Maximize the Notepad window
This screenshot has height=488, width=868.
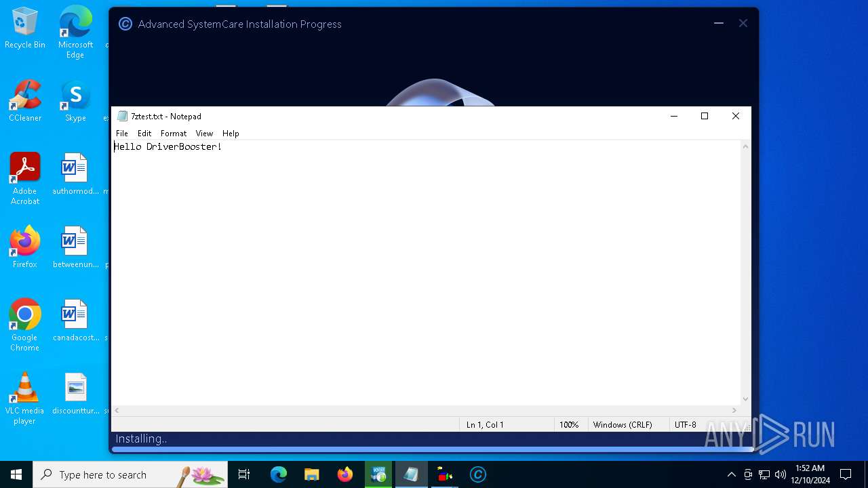click(705, 116)
